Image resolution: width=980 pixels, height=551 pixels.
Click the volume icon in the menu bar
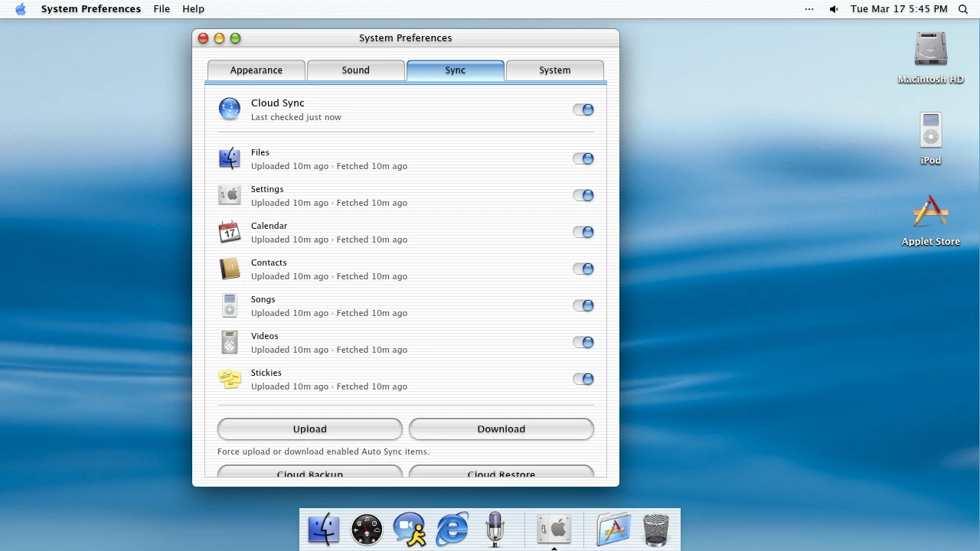(834, 9)
